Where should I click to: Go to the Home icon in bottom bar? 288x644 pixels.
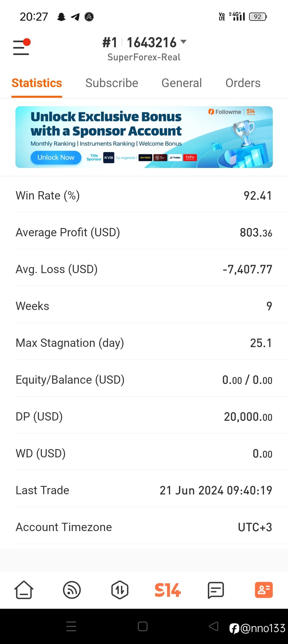coord(24,590)
